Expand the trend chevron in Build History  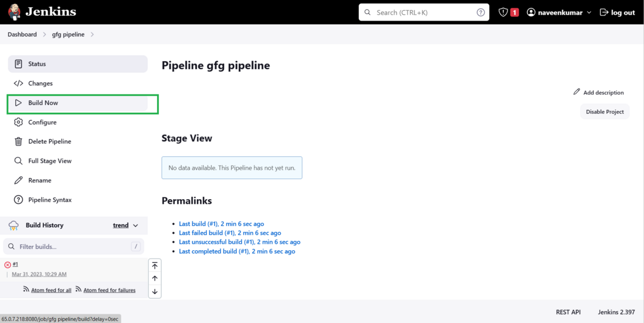click(135, 226)
